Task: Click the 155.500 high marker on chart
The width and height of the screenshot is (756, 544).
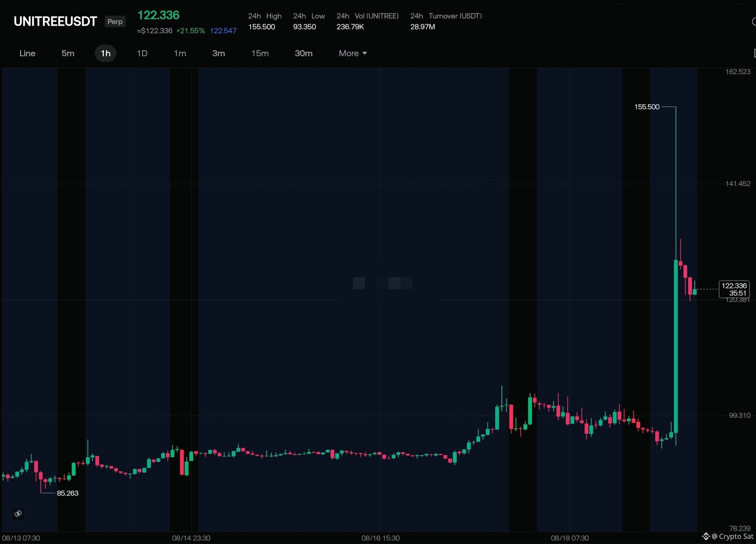Action: (x=647, y=107)
